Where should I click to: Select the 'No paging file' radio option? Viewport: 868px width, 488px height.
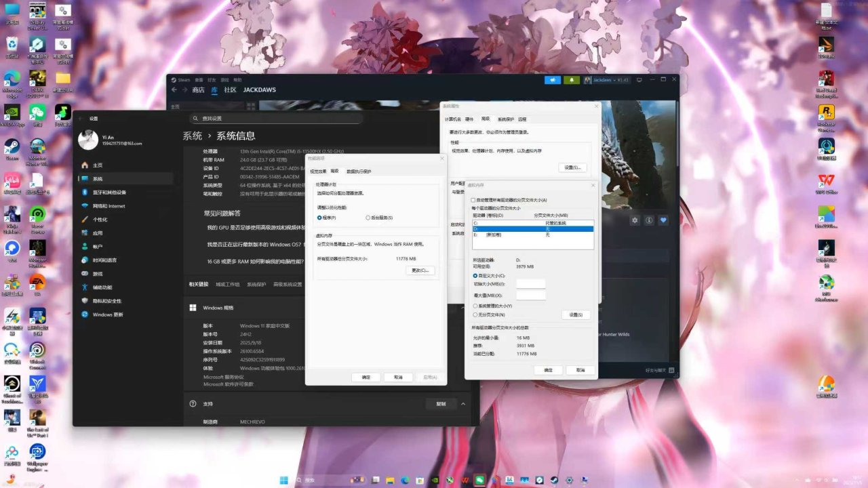tap(475, 314)
